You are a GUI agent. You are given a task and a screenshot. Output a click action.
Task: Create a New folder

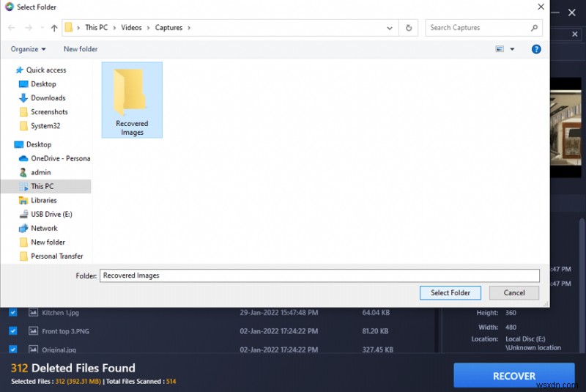81,49
